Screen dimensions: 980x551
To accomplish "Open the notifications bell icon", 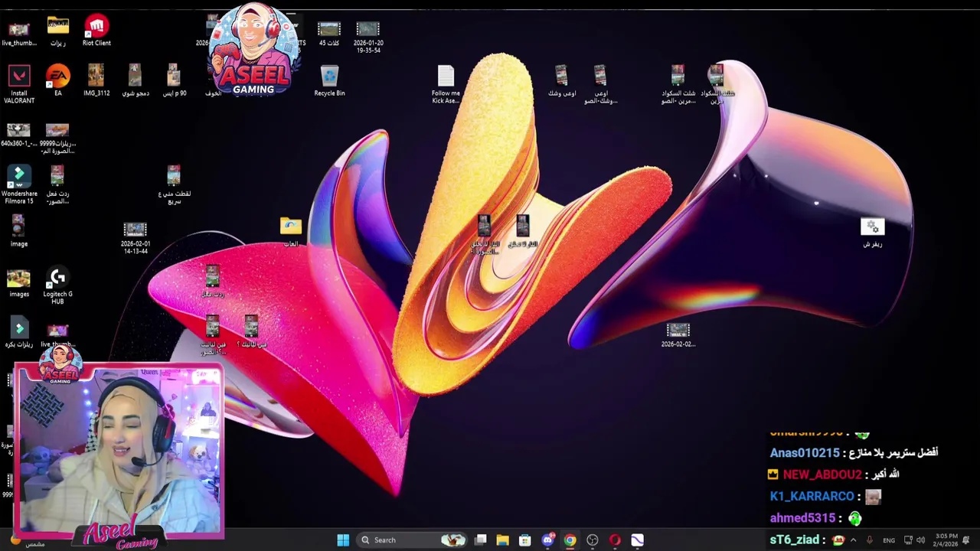I will tap(966, 540).
